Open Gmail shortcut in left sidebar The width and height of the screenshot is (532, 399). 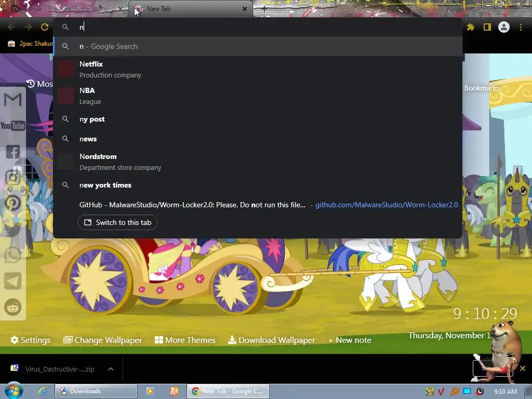coord(13,100)
